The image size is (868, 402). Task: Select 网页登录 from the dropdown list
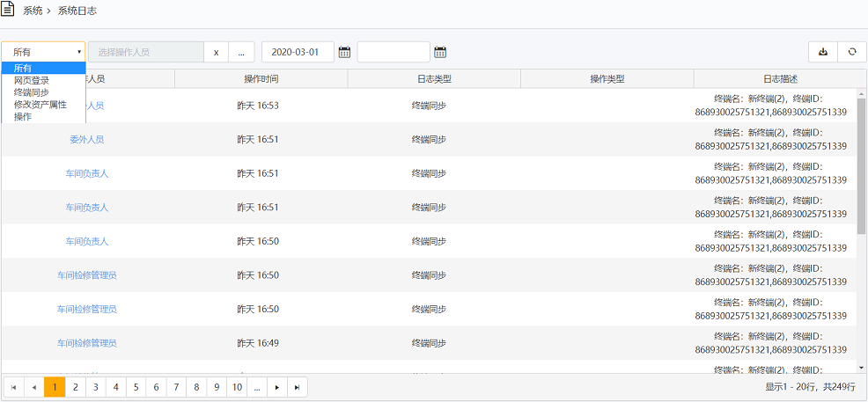(32, 80)
